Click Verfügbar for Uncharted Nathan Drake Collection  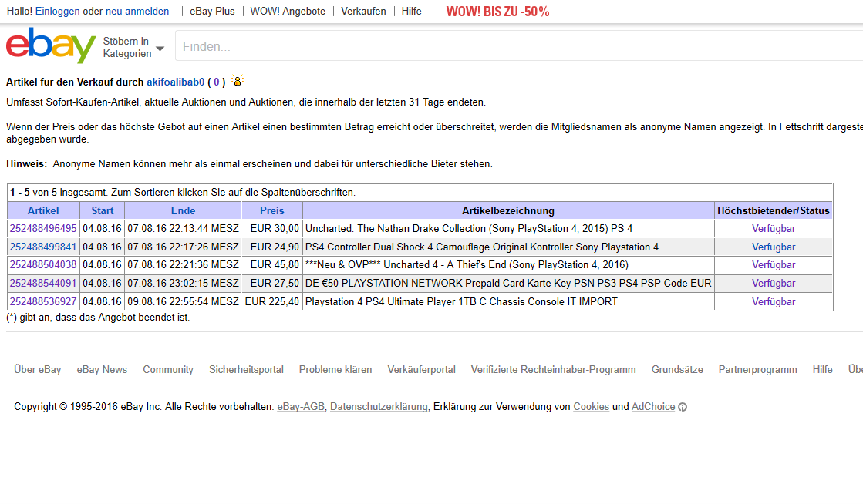coord(774,228)
